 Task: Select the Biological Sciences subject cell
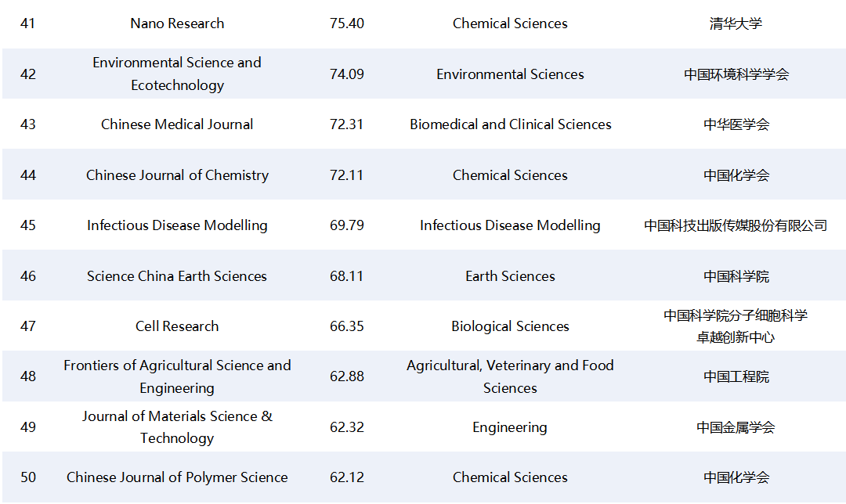tap(510, 326)
